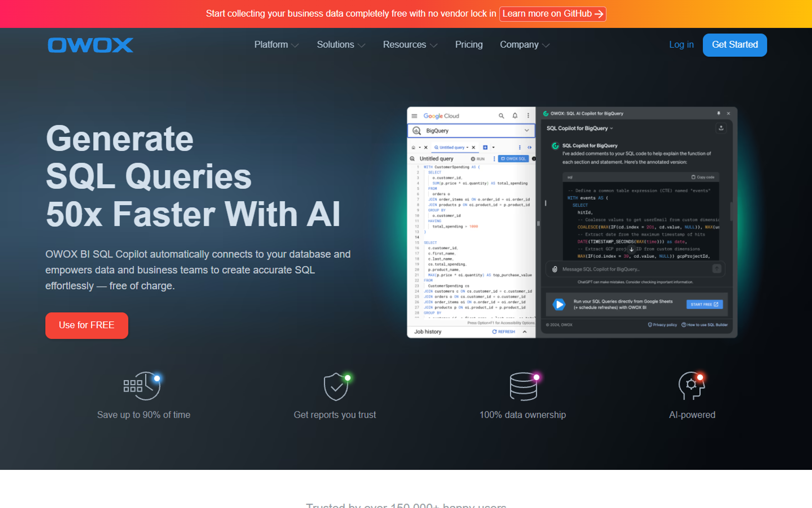812x508 pixels.
Task: Click the AI-powered head gear icon
Action: pyautogui.click(x=692, y=386)
